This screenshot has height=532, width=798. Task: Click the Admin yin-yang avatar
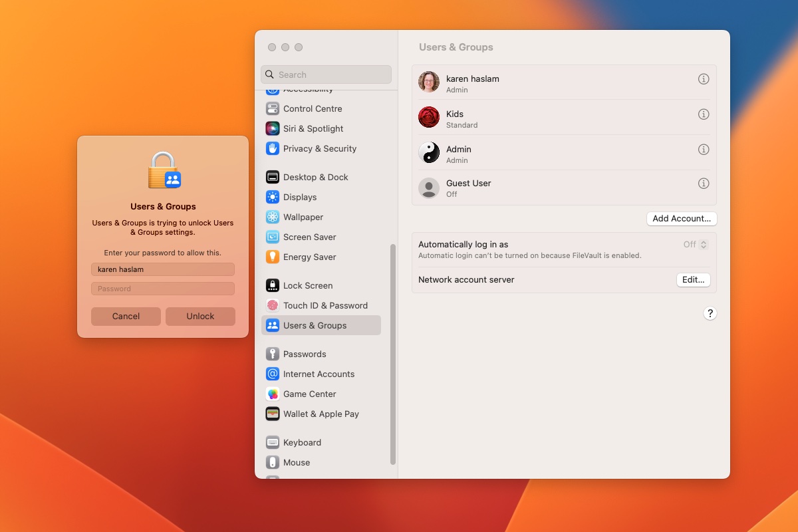[x=429, y=152]
